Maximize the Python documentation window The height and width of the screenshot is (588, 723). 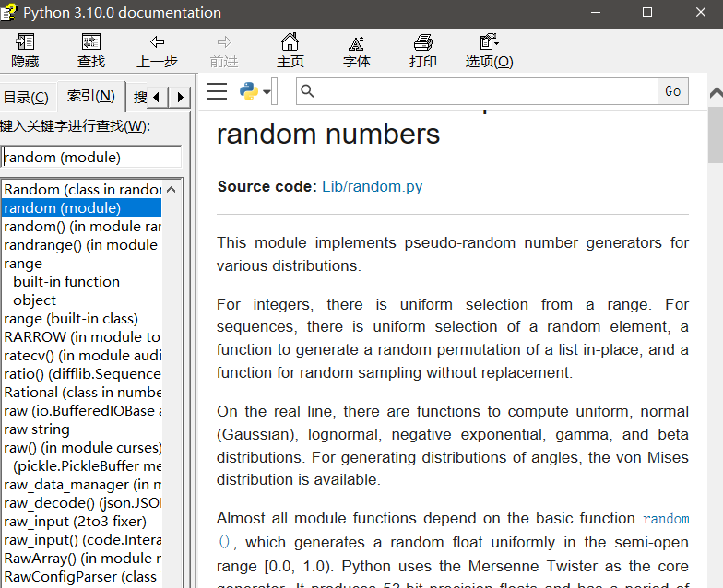pyautogui.click(x=647, y=13)
